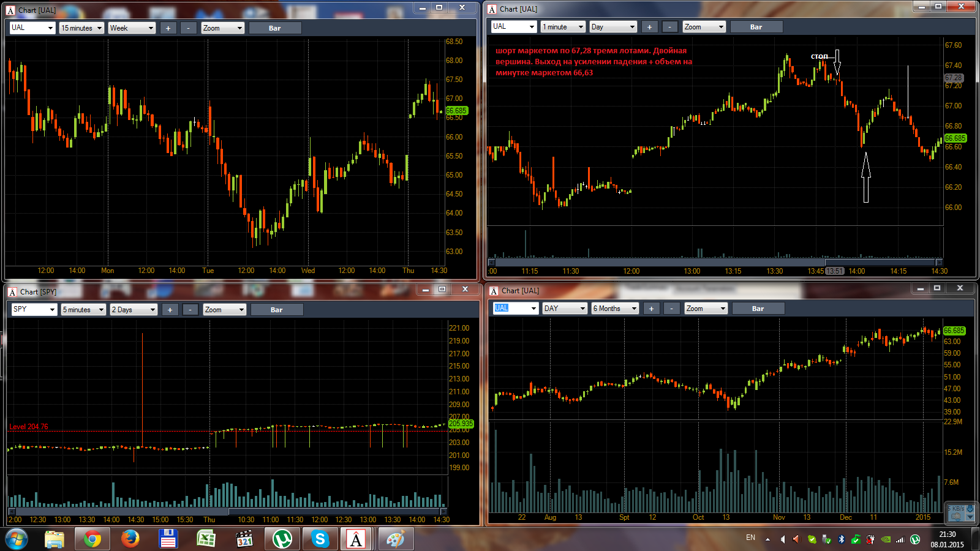Open Zoom dropdown in the SPY chart
The image size is (980, 551).
225,310
